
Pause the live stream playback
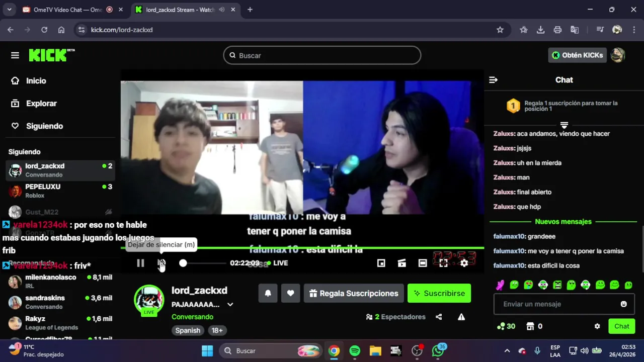point(140,263)
